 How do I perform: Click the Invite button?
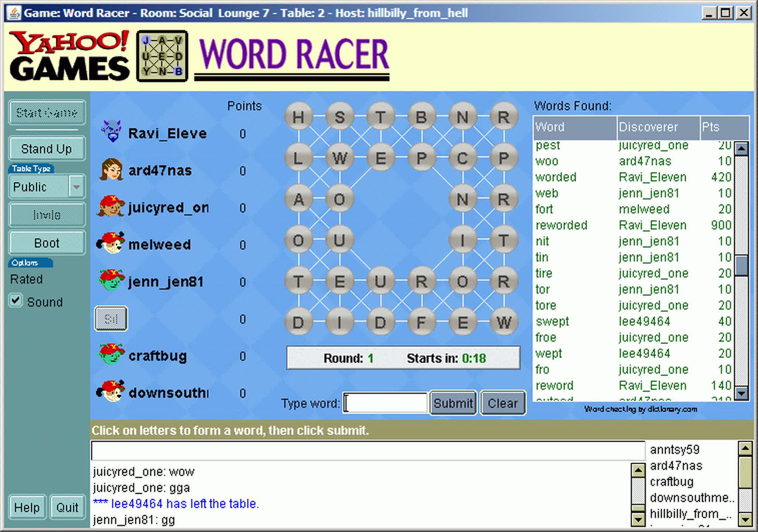coord(47,214)
